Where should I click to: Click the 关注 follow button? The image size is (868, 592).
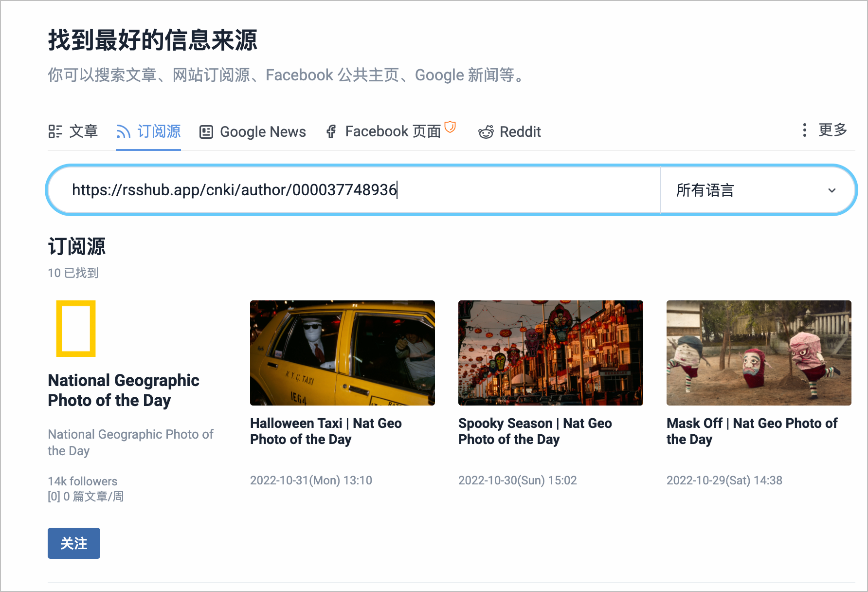coord(73,543)
